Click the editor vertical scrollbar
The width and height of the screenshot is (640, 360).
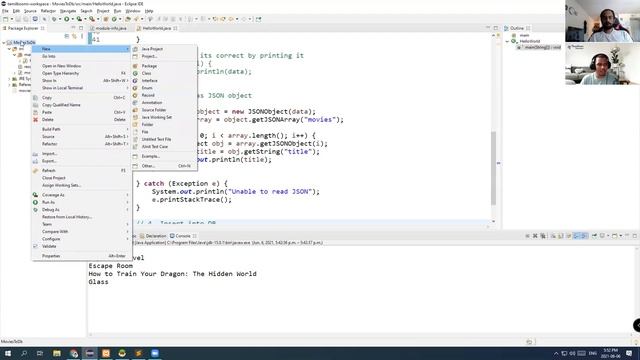pyautogui.click(x=493, y=167)
